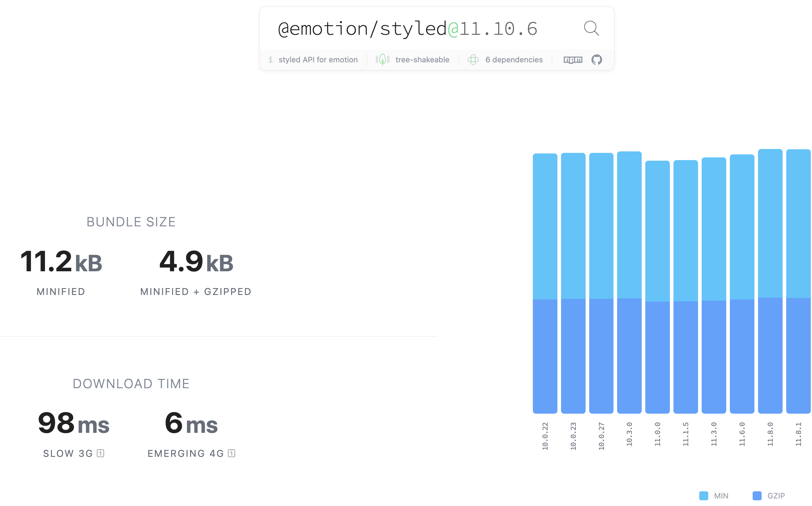Click the info icon beside description
This screenshot has width=812, height=506.
point(270,60)
